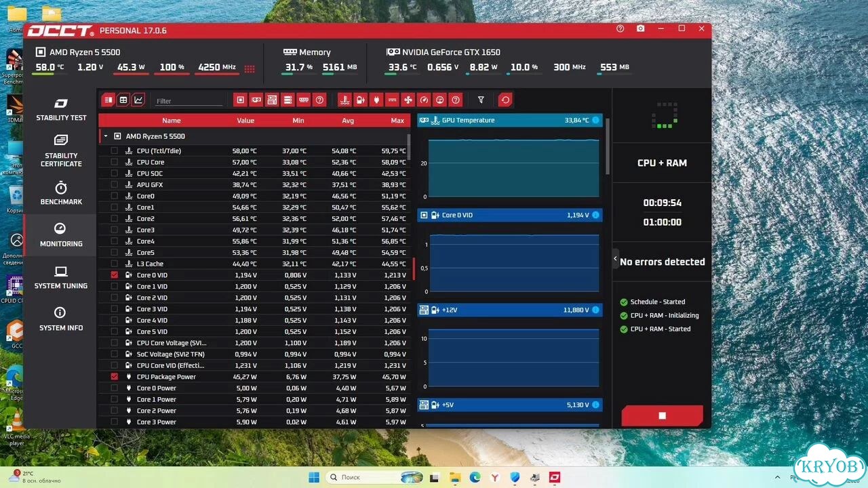Image resolution: width=868 pixels, height=488 pixels.
Task: Check the CPU SOC checkbox
Action: 114,174
